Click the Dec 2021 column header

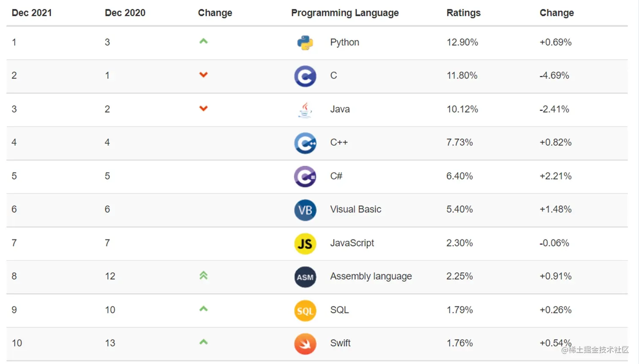[x=32, y=13]
